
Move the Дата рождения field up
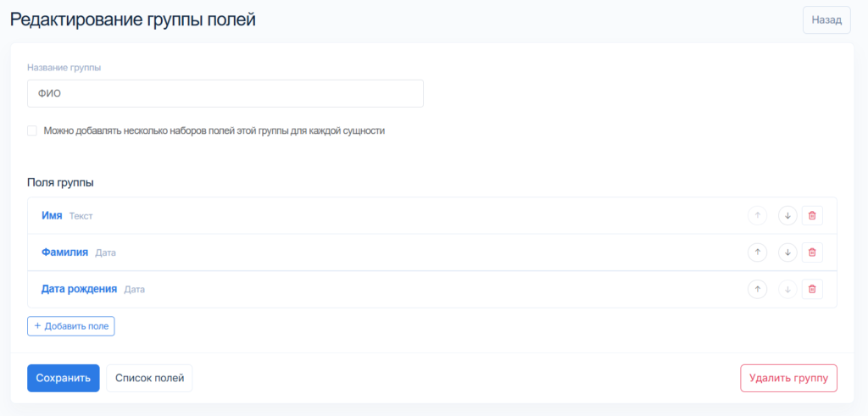pos(757,290)
